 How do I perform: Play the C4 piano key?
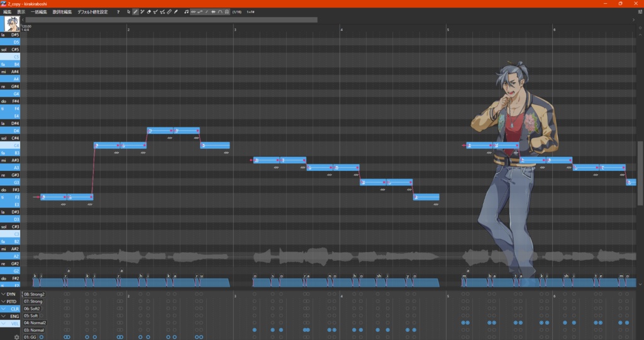(10, 145)
